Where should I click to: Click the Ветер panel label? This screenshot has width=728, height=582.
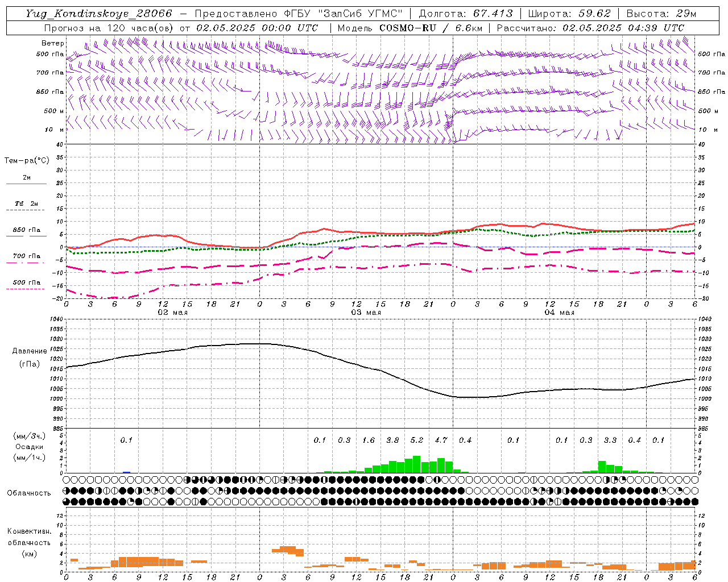[53, 43]
